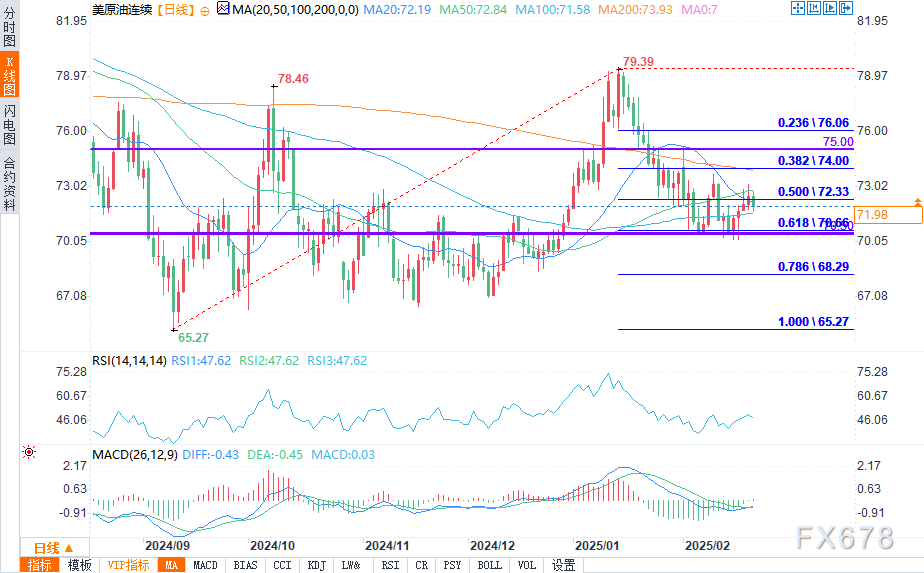Switch to the 分时图 side tab
Viewport: 924px width, 573px height.
[9, 29]
